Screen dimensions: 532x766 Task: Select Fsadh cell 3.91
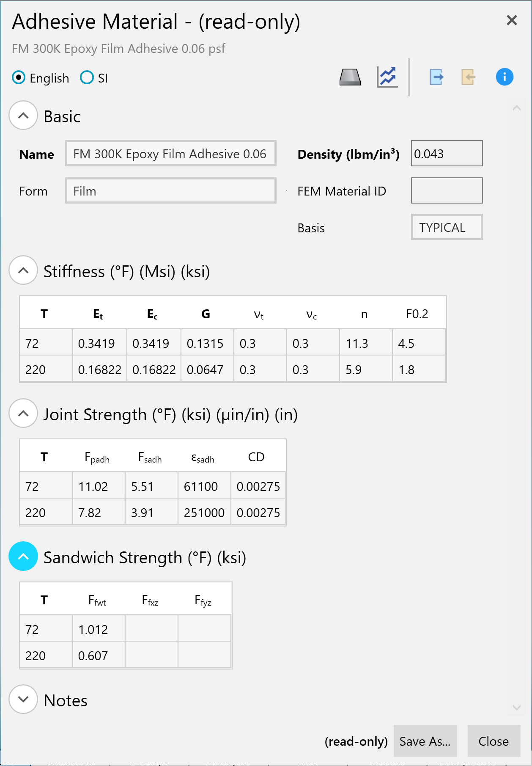tap(151, 513)
